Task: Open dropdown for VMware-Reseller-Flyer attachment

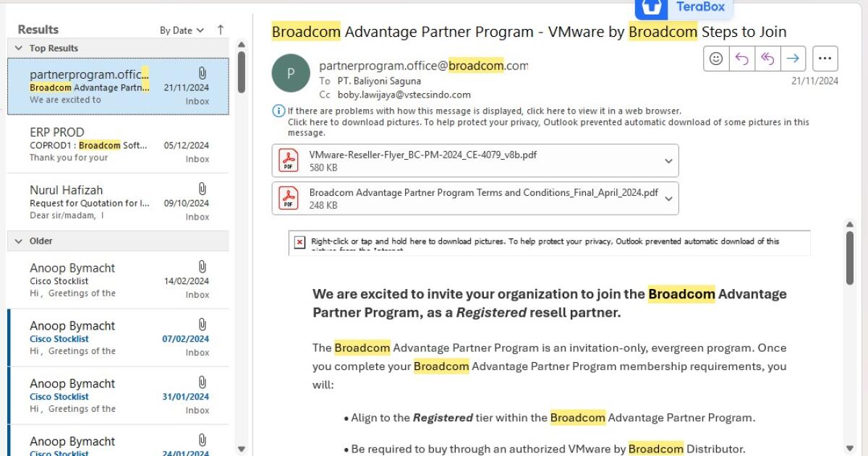Action: click(x=668, y=161)
